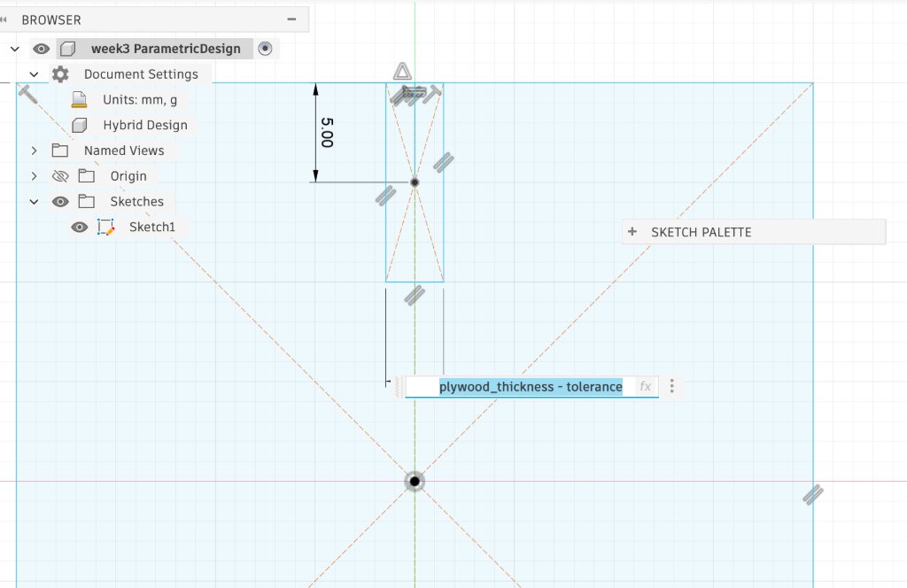Show the hidden Origin folder
The image size is (907, 588).
(x=60, y=175)
